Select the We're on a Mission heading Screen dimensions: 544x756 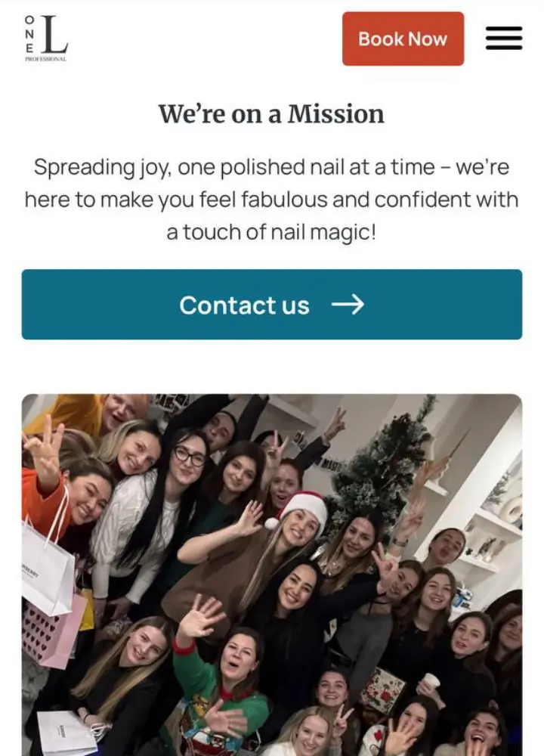pos(272,114)
